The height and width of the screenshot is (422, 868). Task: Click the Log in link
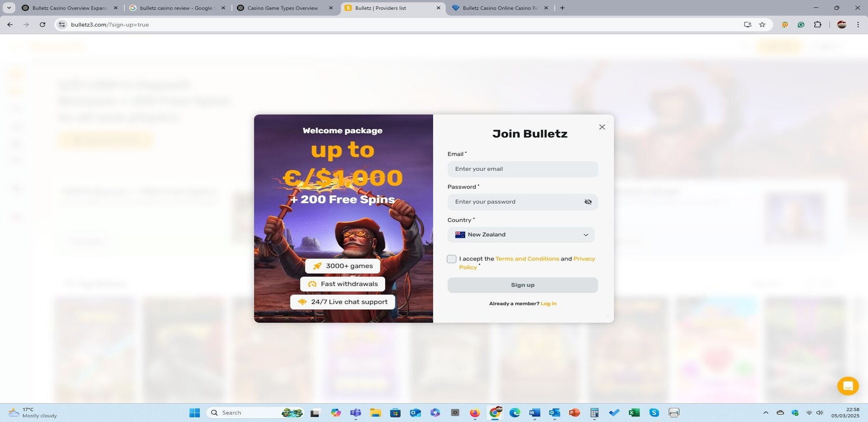[548, 303]
